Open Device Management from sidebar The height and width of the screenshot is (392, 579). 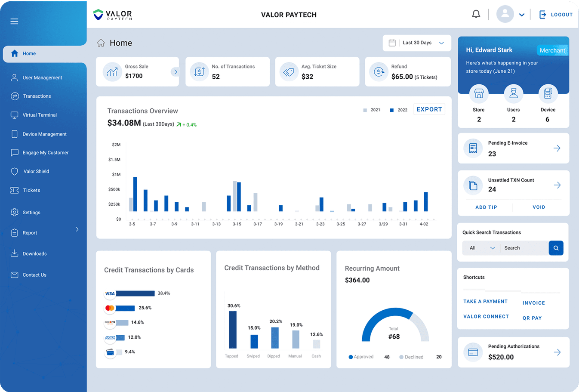pos(44,134)
